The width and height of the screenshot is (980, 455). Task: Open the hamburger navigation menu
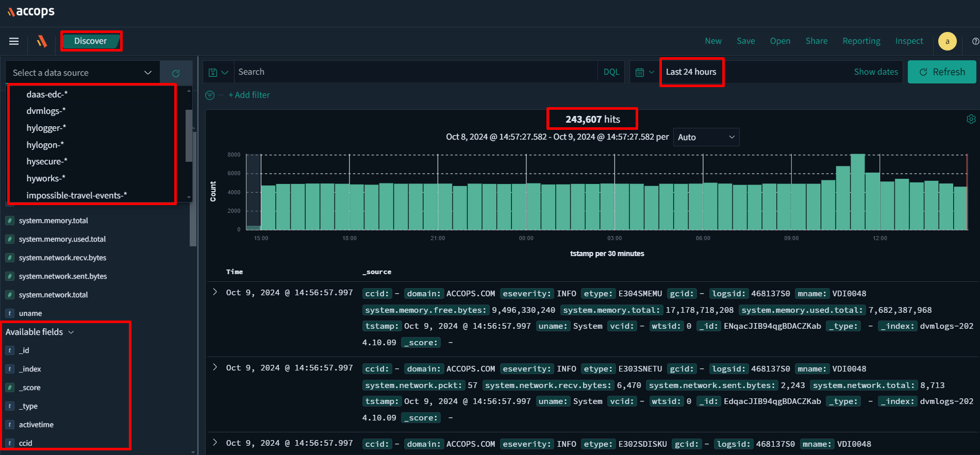pos(14,41)
